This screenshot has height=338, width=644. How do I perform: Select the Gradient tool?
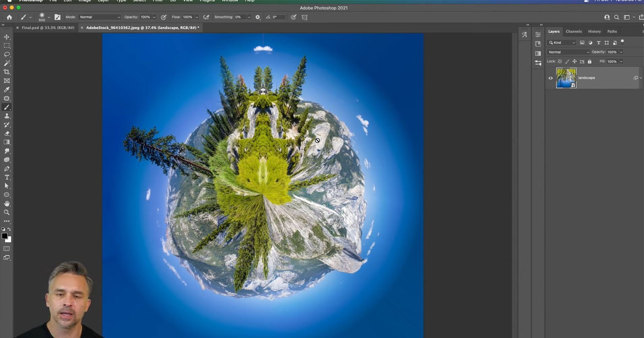point(7,142)
